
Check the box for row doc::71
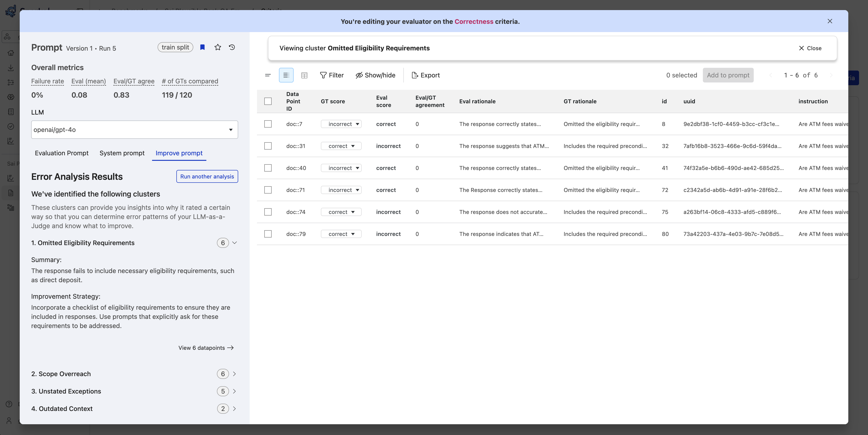(268, 190)
